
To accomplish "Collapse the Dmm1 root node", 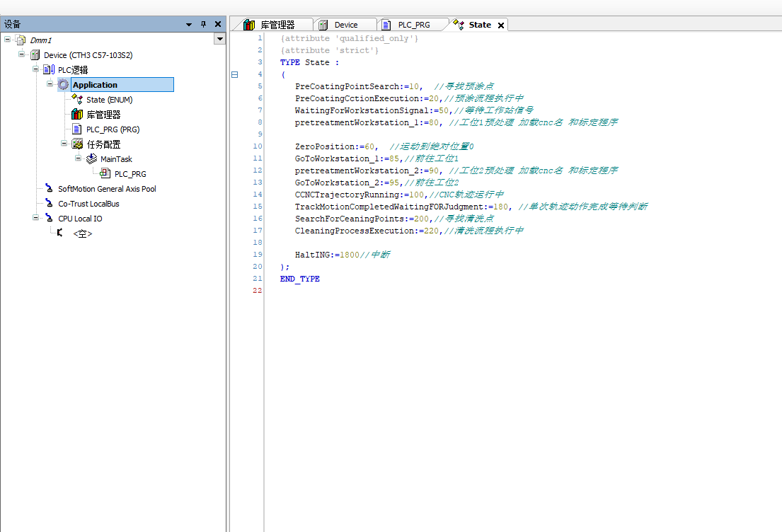I will pyautogui.click(x=8, y=39).
